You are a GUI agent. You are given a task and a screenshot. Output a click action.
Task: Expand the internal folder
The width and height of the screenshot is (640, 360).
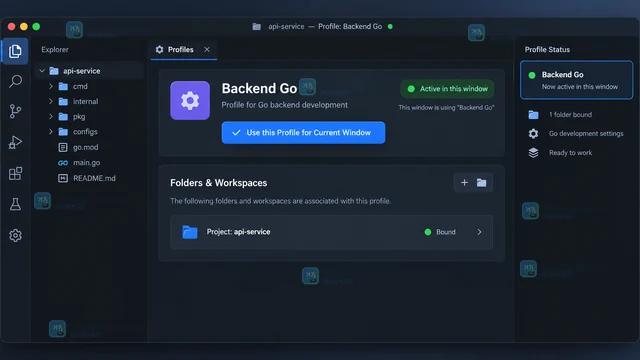tap(51, 101)
